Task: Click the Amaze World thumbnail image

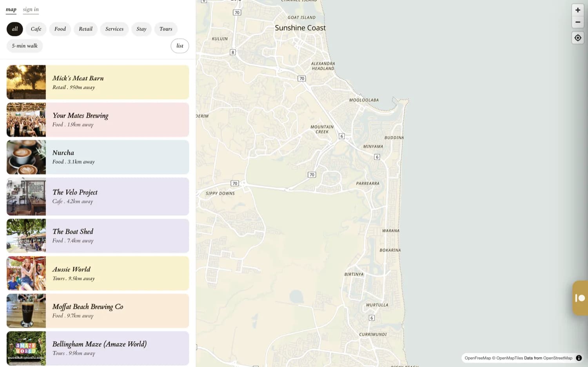Action: coord(26,349)
